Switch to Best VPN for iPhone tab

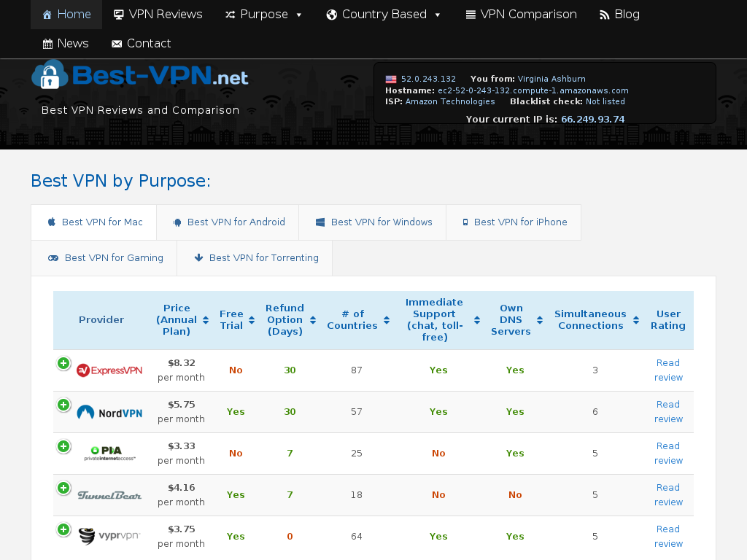coord(514,222)
